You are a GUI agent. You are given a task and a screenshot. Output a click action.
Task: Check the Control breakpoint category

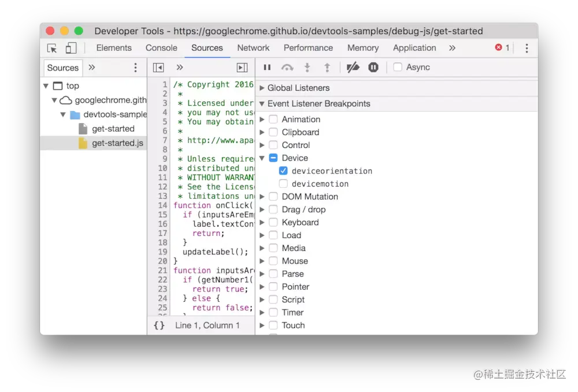273,145
